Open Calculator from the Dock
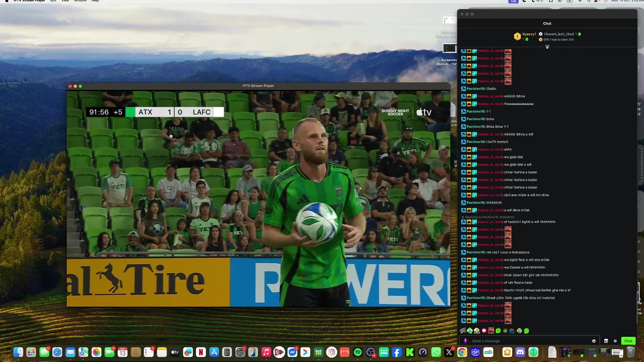This screenshot has width=644, height=362. point(227,352)
